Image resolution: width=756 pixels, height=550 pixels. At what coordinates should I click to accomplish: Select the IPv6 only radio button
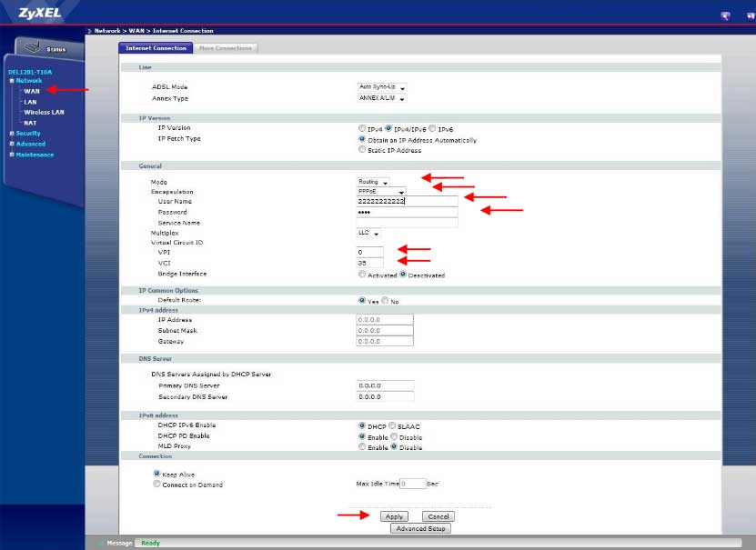tap(432, 129)
